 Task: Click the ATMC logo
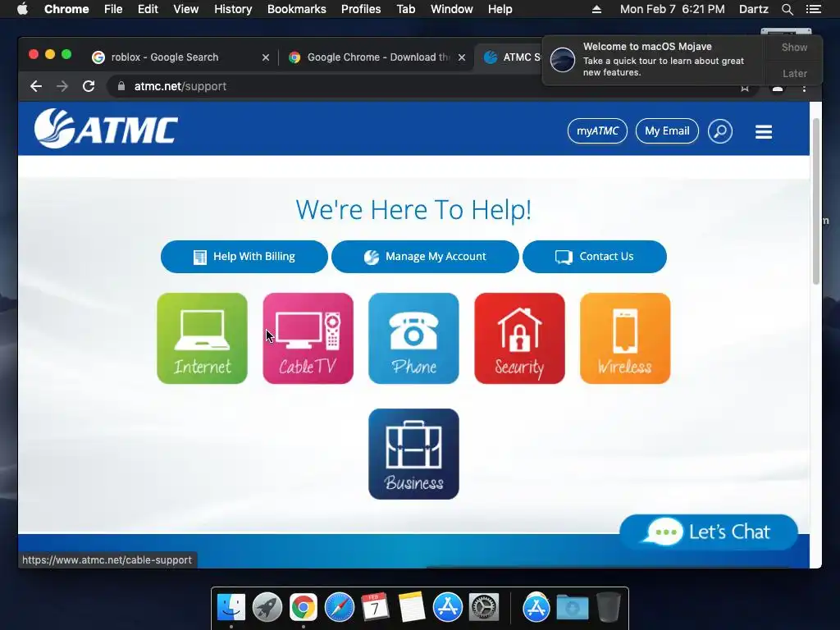coord(106,129)
